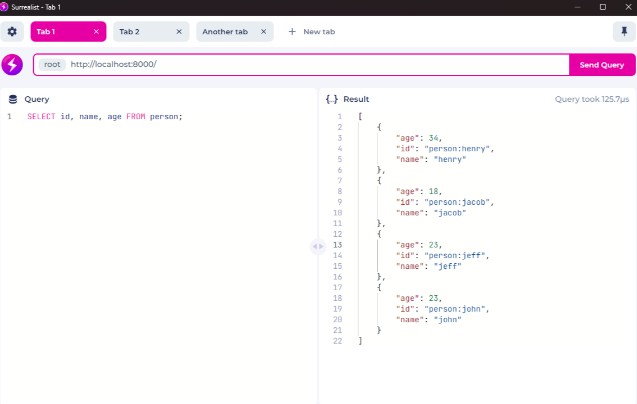Click the braces icon beside Result

331,99
